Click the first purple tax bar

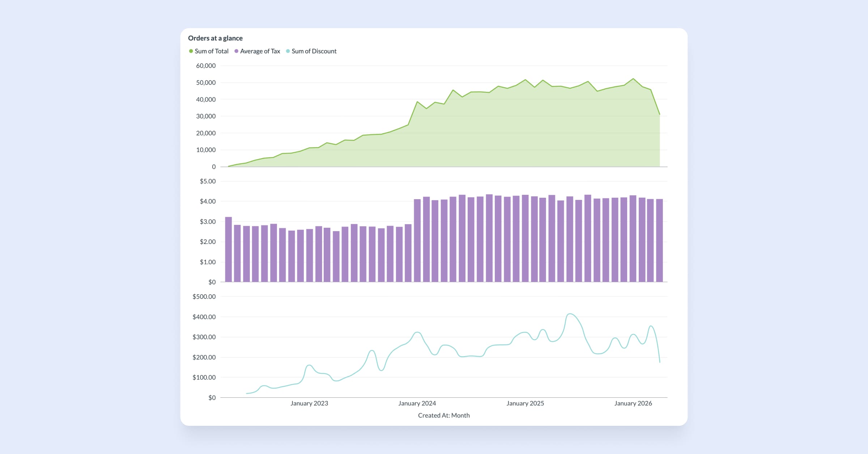click(x=228, y=249)
